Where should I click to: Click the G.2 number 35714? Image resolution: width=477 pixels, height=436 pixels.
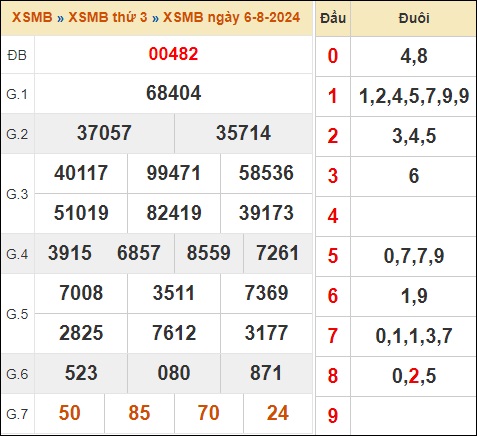tap(243, 133)
